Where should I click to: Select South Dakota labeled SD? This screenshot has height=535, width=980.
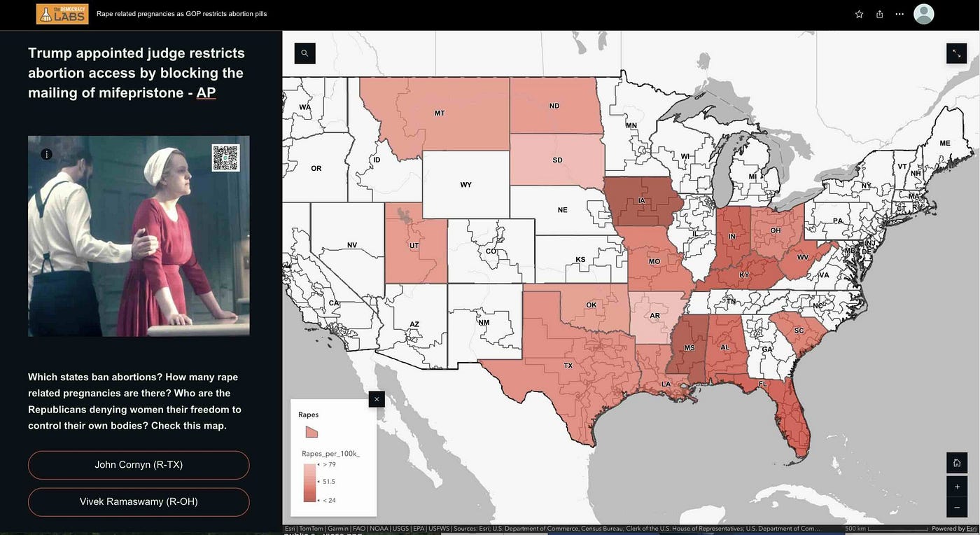(x=557, y=160)
